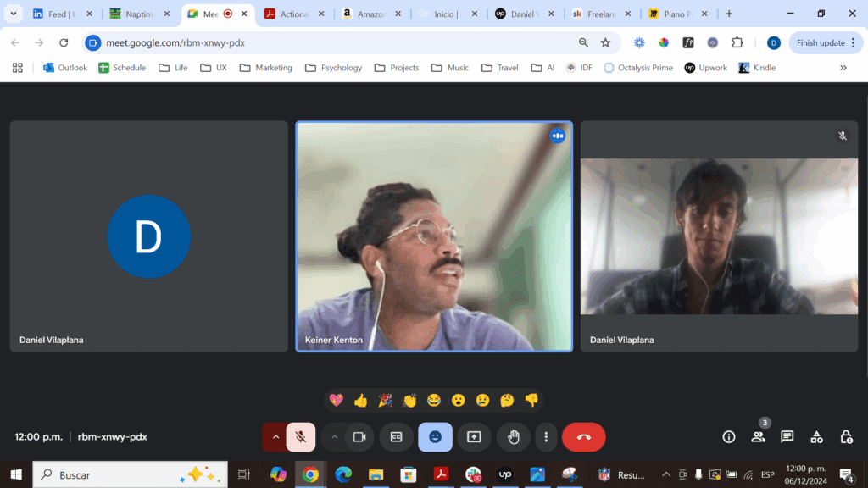Expand video settings arrow beside camera

coord(335,437)
